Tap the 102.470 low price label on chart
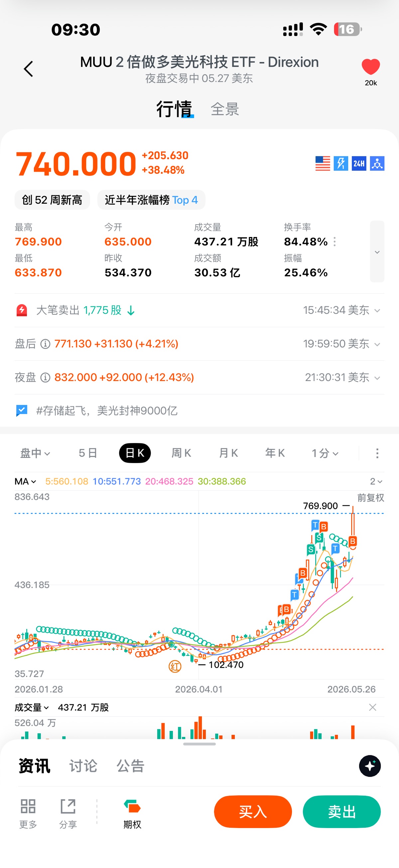The width and height of the screenshot is (399, 868). [226, 665]
